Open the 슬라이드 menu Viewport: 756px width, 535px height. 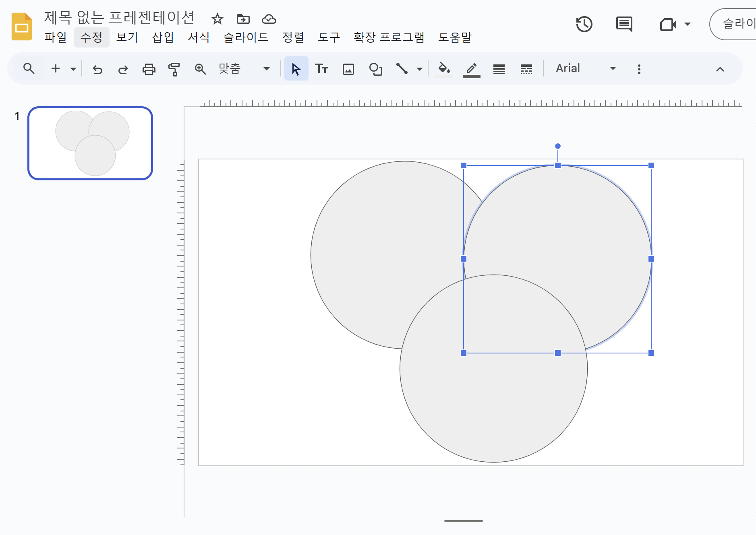[x=246, y=37]
